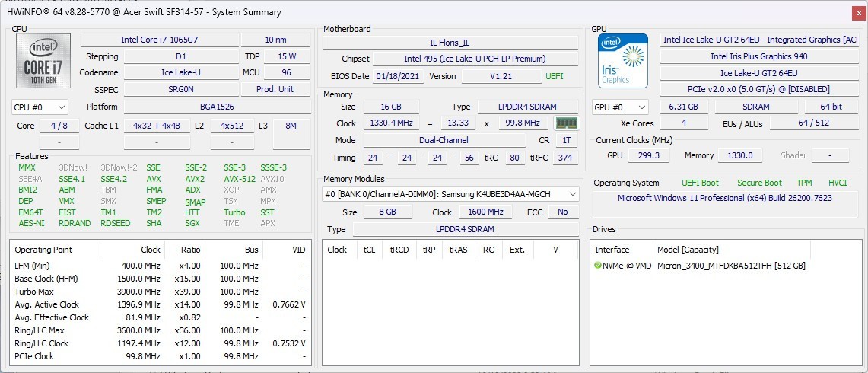Screen dimensions: 868x373
Task: Click the Chipset Intel 495 field
Action: tap(475, 59)
